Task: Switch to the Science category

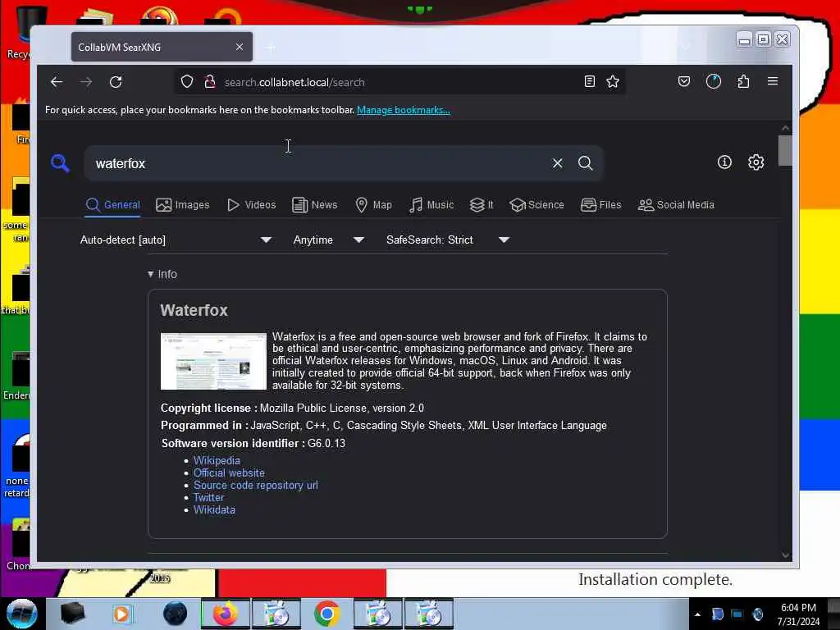Action: [536, 204]
